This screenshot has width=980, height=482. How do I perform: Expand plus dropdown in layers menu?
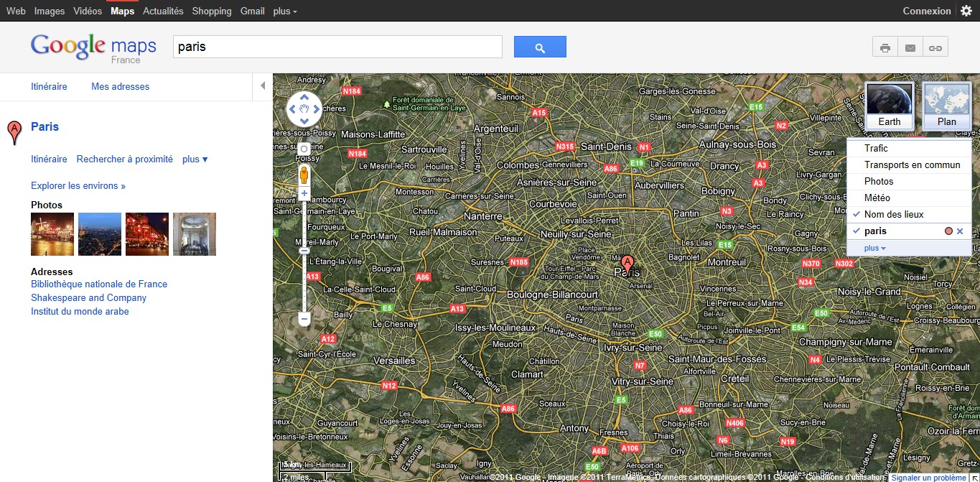coord(874,249)
